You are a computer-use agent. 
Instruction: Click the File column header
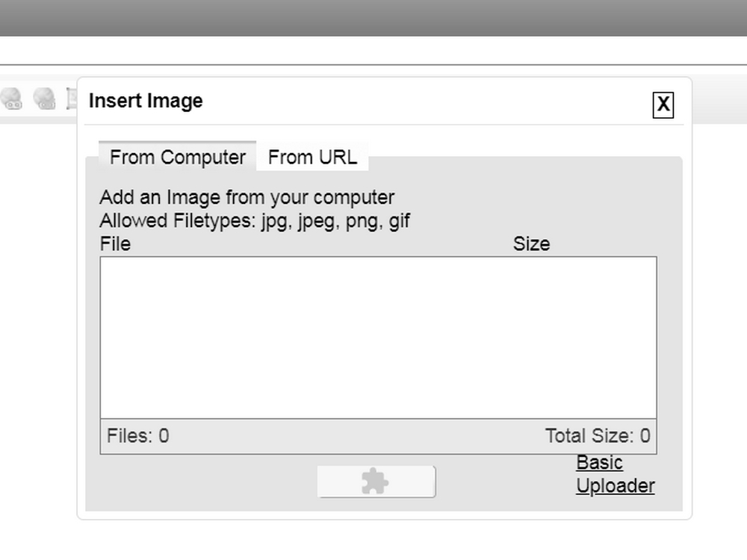point(115,244)
